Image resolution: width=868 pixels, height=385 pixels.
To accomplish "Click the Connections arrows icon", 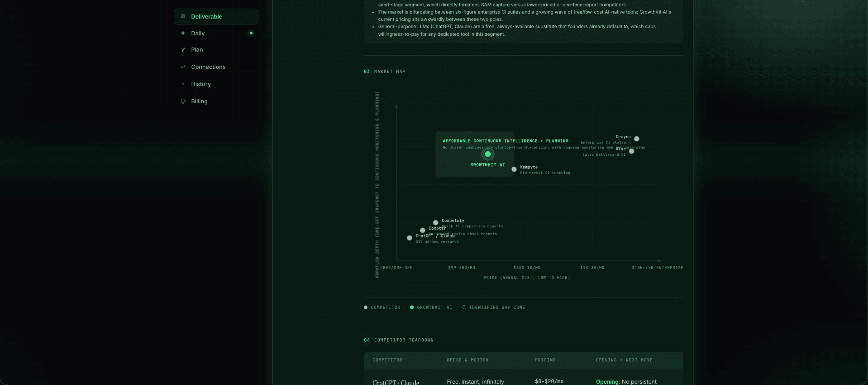I will tap(183, 67).
